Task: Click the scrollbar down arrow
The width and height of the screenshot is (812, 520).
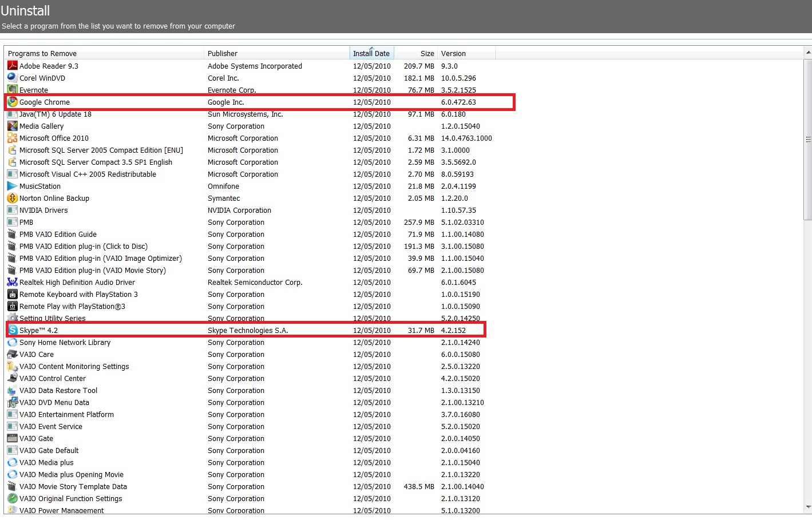Action: [x=808, y=507]
